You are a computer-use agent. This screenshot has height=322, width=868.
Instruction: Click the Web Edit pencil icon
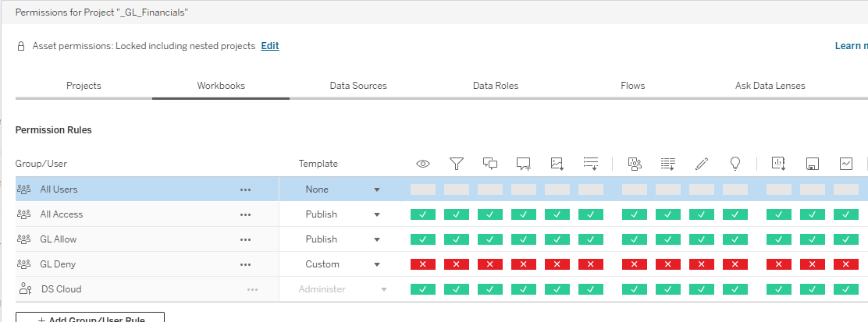pos(701,164)
